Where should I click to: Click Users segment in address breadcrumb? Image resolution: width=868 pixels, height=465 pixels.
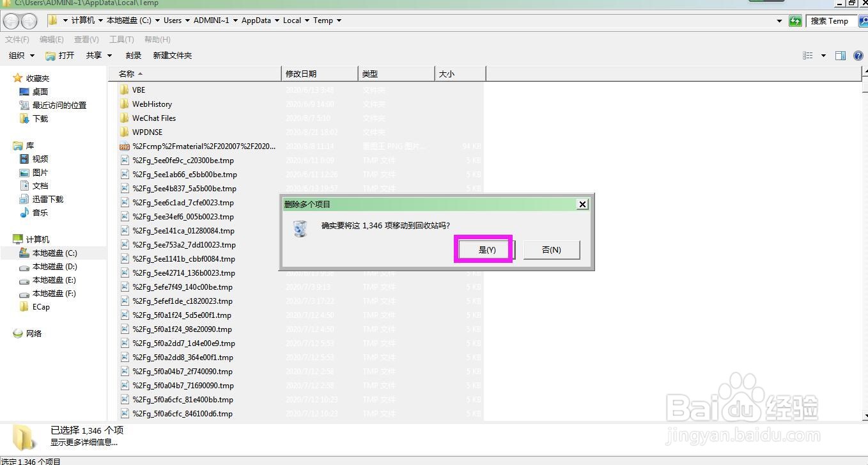[x=173, y=20]
